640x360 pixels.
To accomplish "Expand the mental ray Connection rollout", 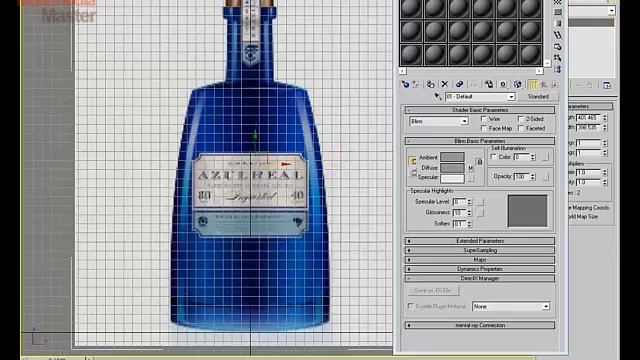I will pyautogui.click(x=480, y=325).
